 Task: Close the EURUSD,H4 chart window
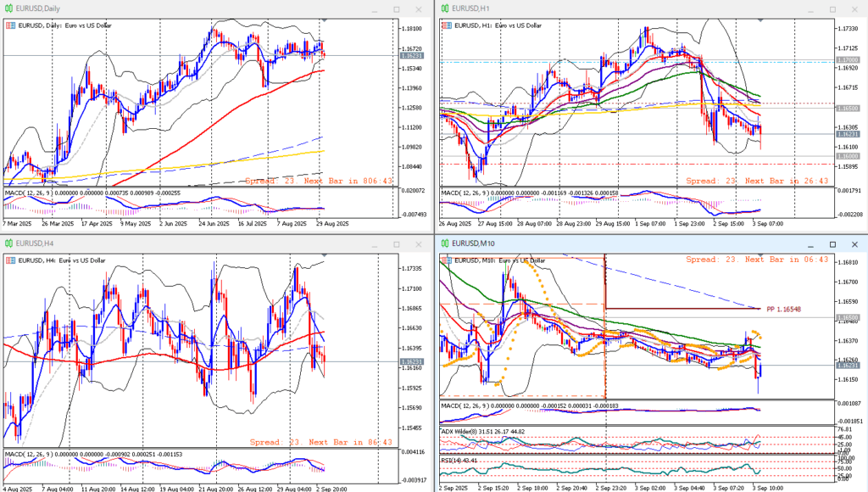(x=419, y=244)
